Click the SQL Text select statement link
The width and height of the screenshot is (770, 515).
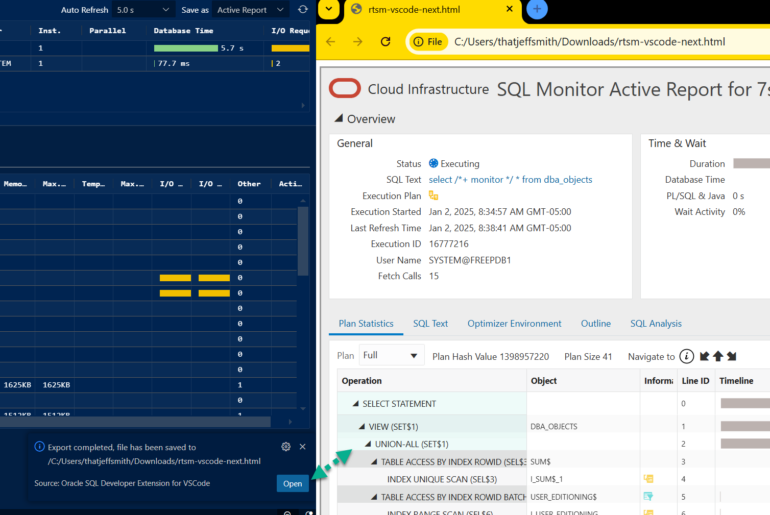point(510,179)
